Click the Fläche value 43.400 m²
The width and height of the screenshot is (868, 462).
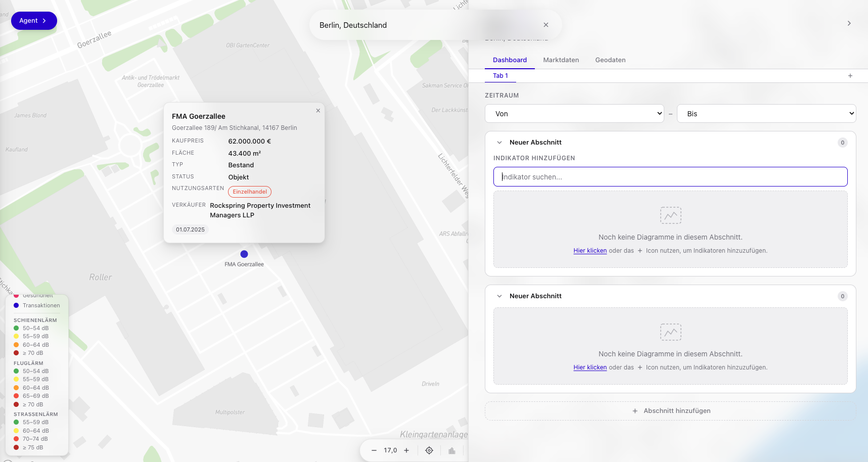pos(245,154)
